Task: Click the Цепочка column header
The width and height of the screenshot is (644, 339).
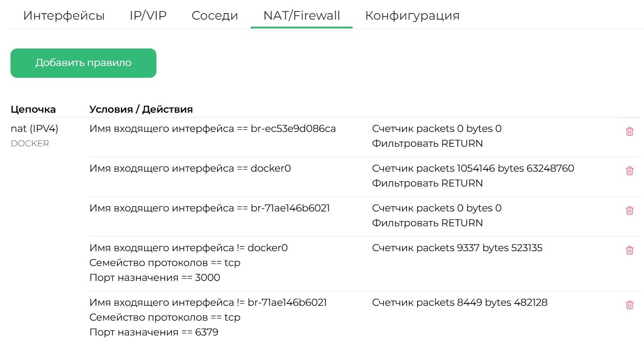Action: [33, 109]
